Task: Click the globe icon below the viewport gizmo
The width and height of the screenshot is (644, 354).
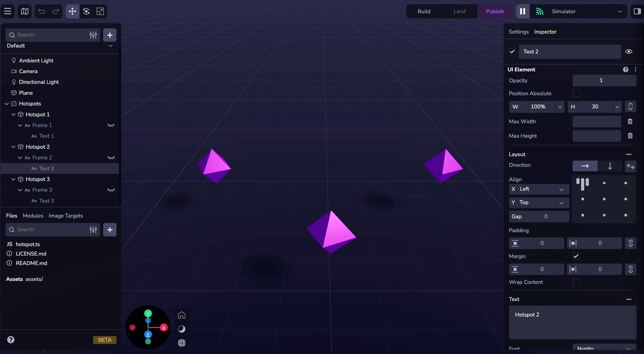Action: [x=182, y=343]
